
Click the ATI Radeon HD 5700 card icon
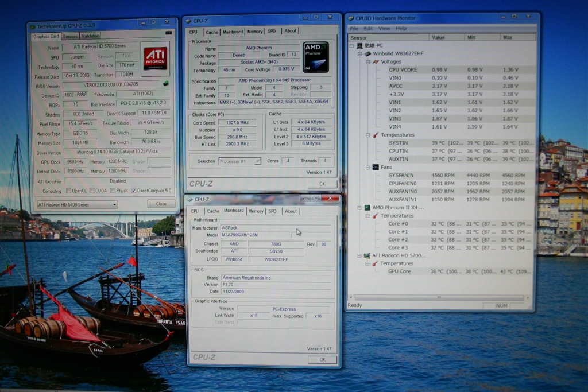coord(367,255)
